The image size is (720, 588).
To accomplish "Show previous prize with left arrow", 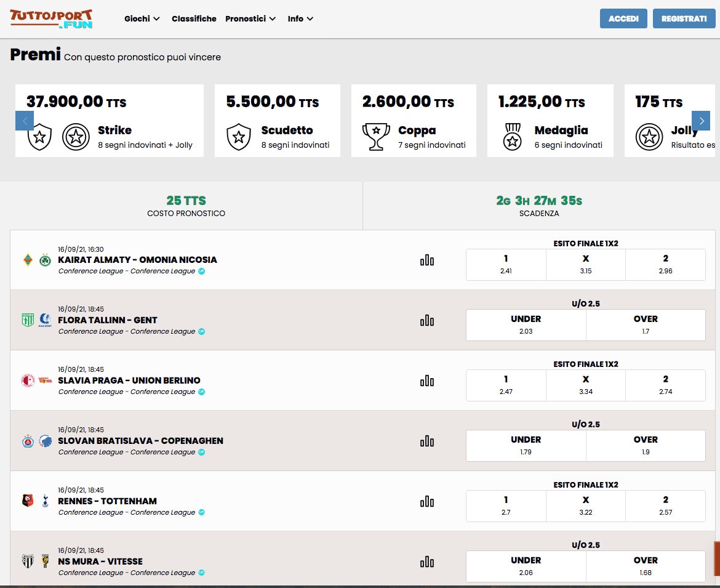I will point(25,121).
